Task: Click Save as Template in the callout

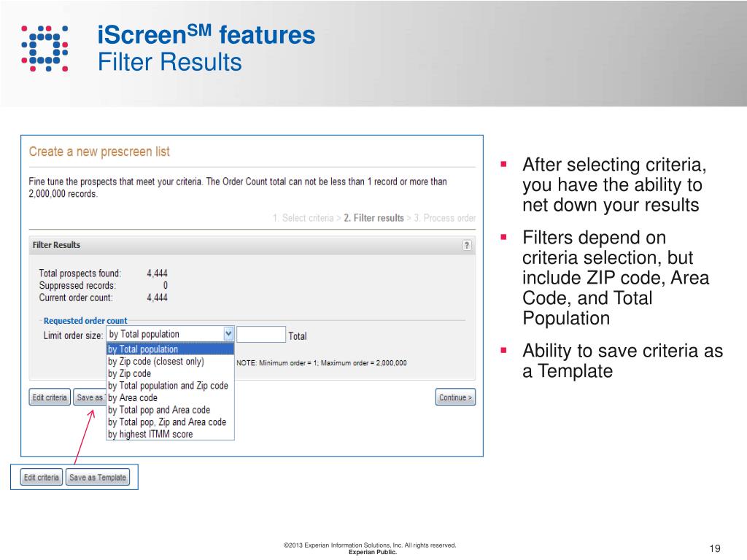Action: [x=98, y=477]
